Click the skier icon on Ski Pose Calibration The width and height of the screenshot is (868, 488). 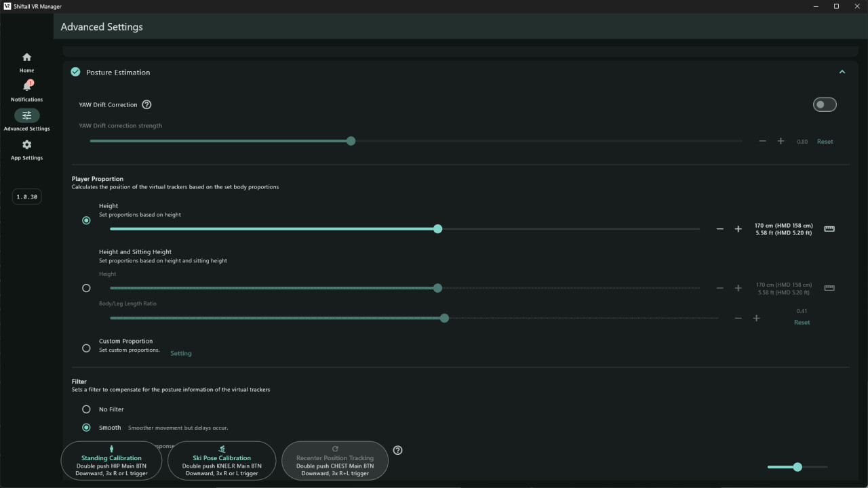(222, 448)
